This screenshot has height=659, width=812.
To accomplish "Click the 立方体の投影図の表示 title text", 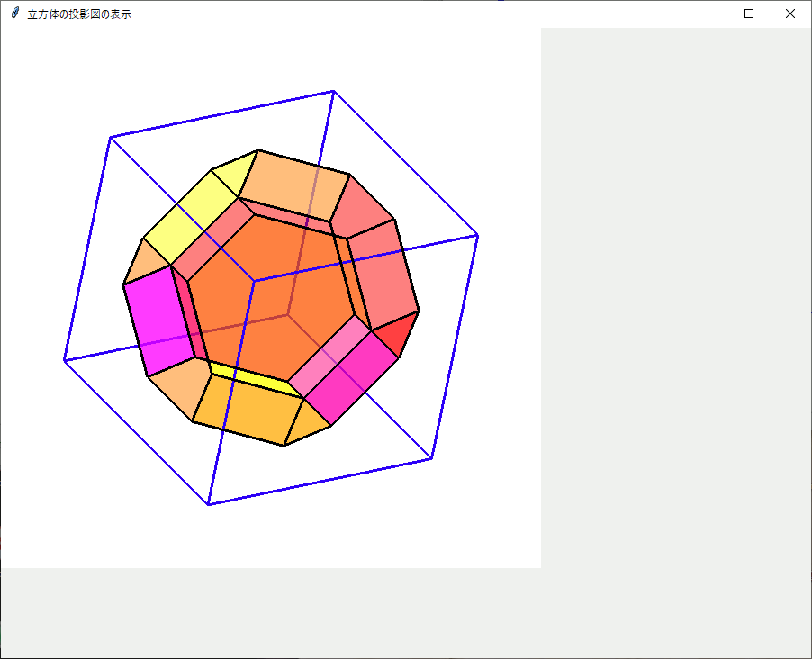I will coord(79,14).
